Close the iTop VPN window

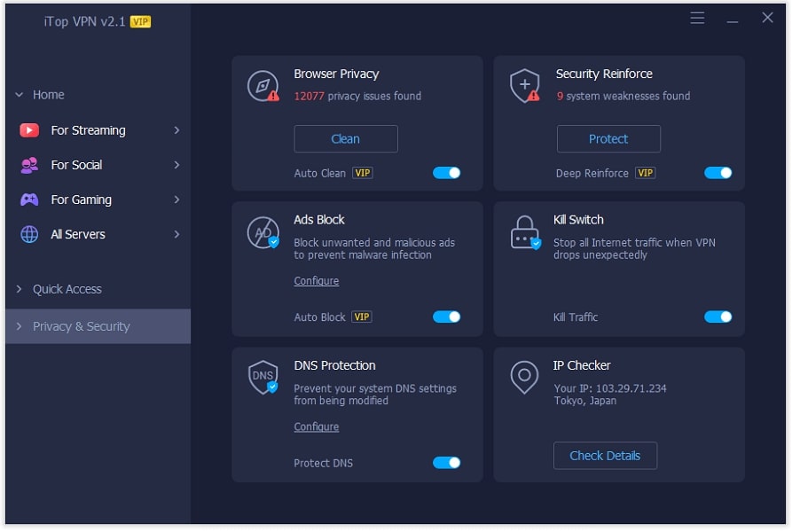click(768, 18)
